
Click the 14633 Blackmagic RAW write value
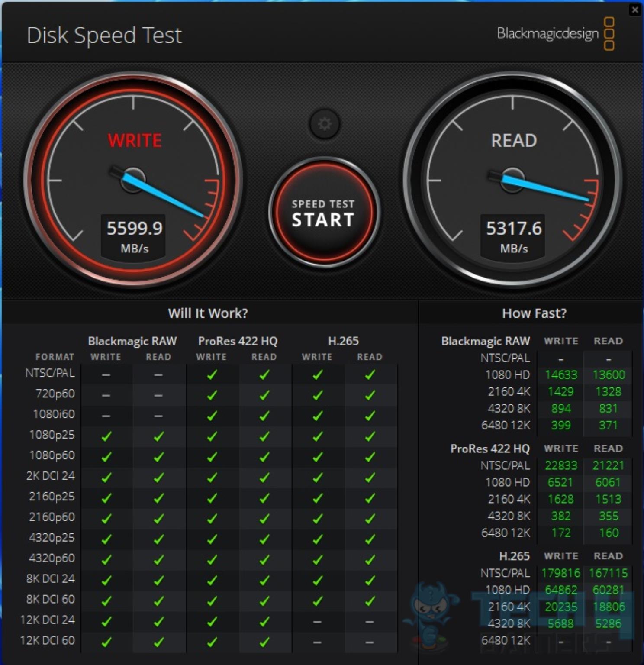click(561, 375)
